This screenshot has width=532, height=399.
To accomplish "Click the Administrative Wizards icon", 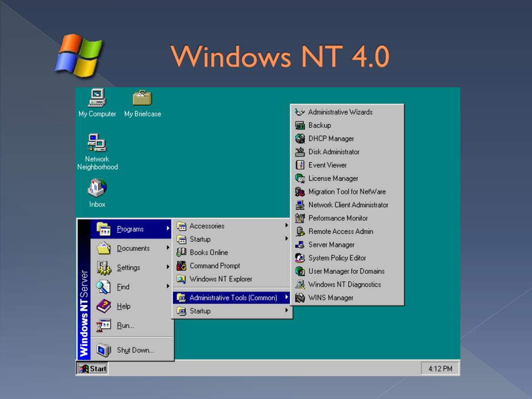I will pyautogui.click(x=300, y=112).
